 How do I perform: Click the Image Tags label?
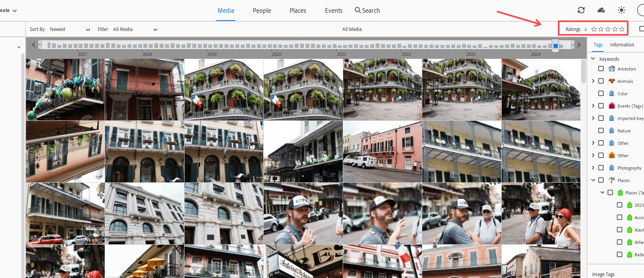[603, 274]
